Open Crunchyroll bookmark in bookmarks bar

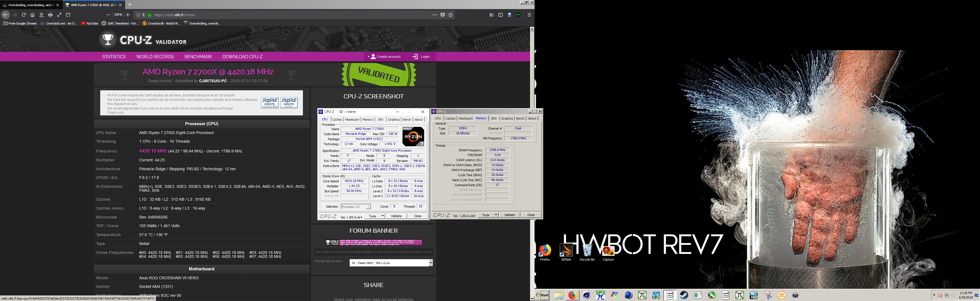click(x=161, y=24)
